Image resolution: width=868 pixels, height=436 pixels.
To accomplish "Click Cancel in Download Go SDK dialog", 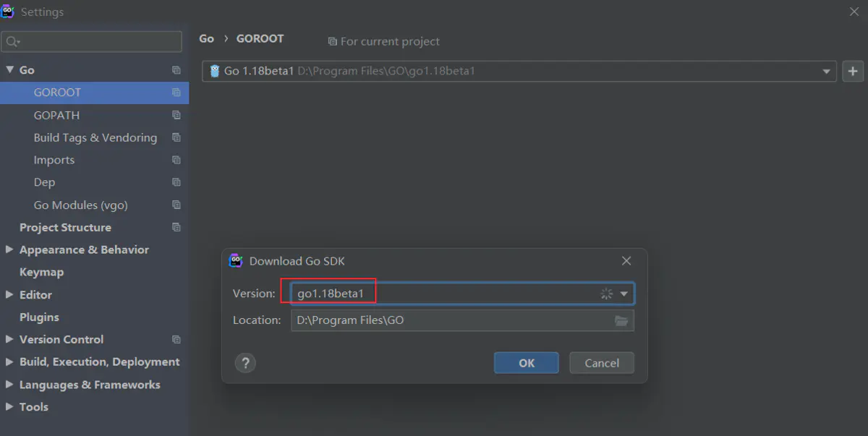I will coord(602,363).
